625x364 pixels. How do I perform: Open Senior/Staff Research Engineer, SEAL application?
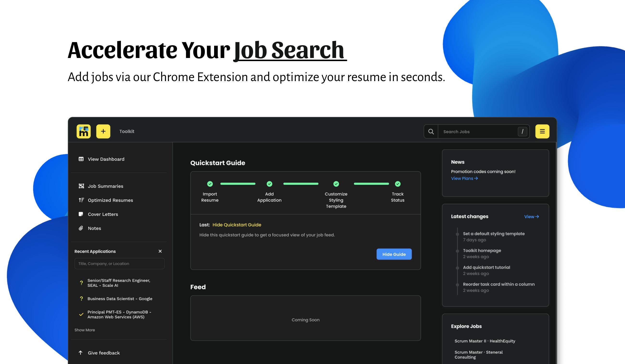click(119, 283)
